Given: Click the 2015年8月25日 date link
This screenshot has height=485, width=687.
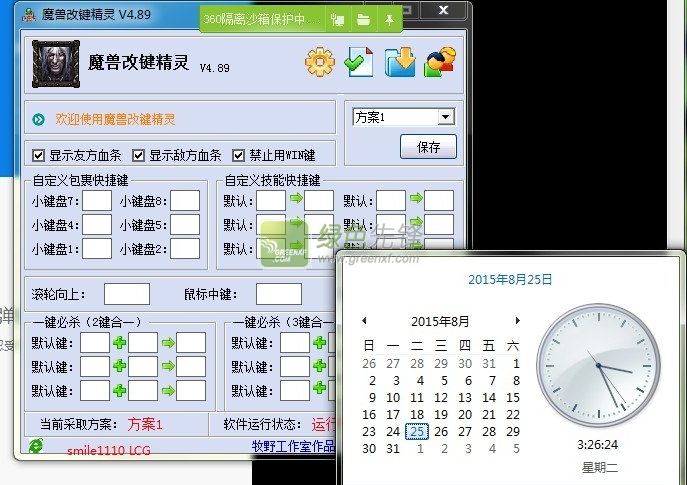Looking at the screenshot, I should pyautogui.click(x=510, y=280).
